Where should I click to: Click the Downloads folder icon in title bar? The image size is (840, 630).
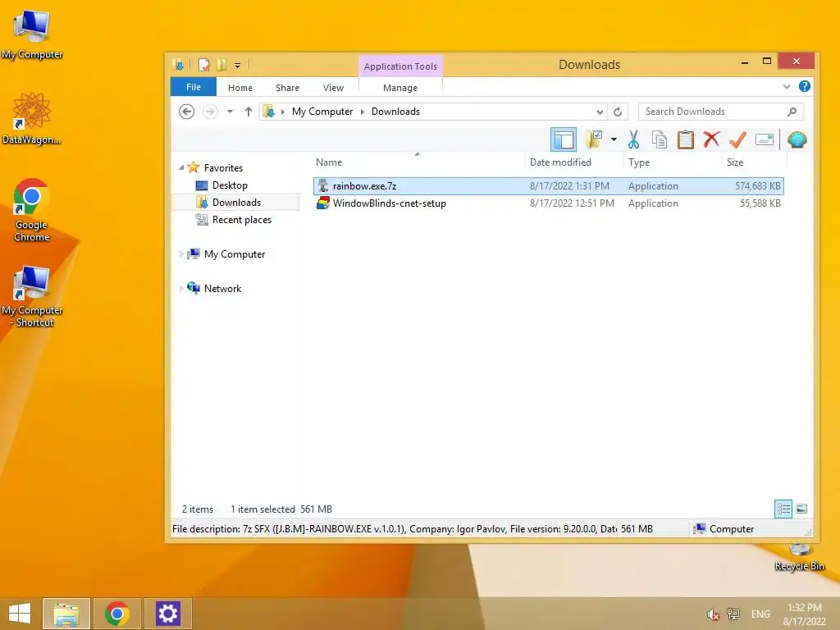pos(178,65)
